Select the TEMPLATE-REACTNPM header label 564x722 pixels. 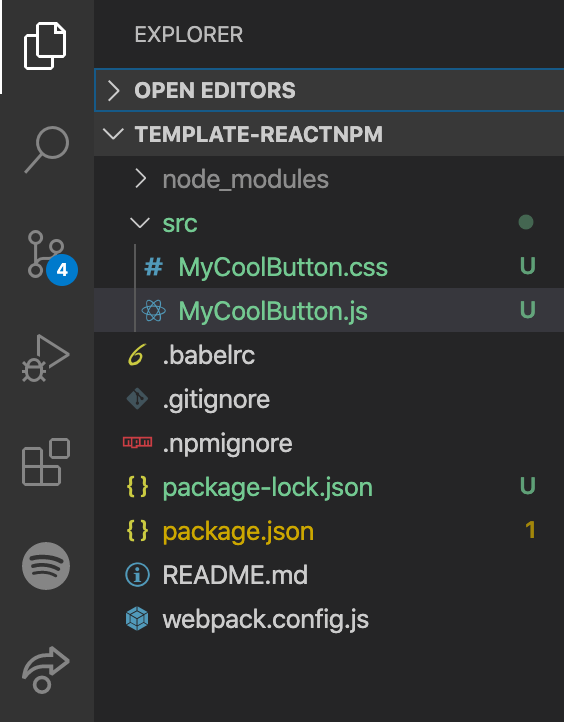[258, 134]
